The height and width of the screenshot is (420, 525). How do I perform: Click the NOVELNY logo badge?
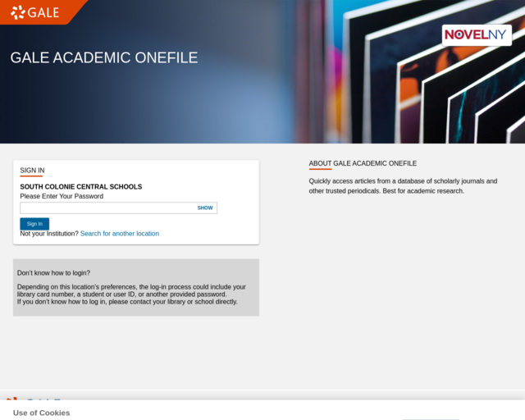477,34
